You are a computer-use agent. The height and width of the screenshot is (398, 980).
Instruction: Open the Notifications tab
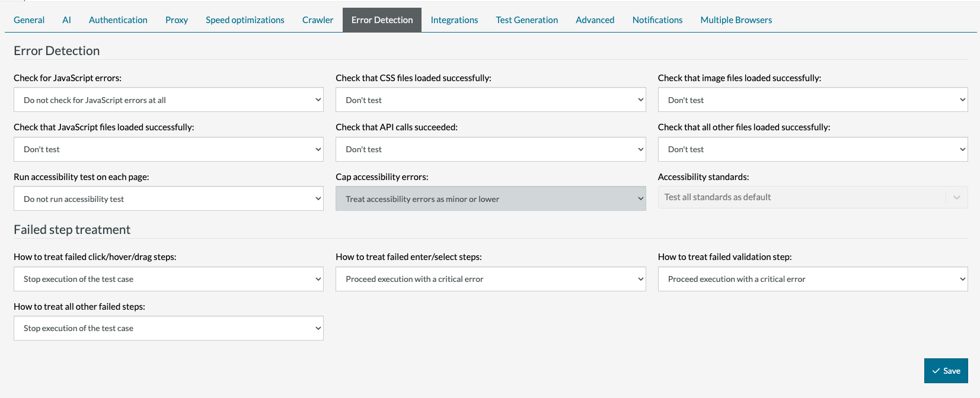[657, 20]
